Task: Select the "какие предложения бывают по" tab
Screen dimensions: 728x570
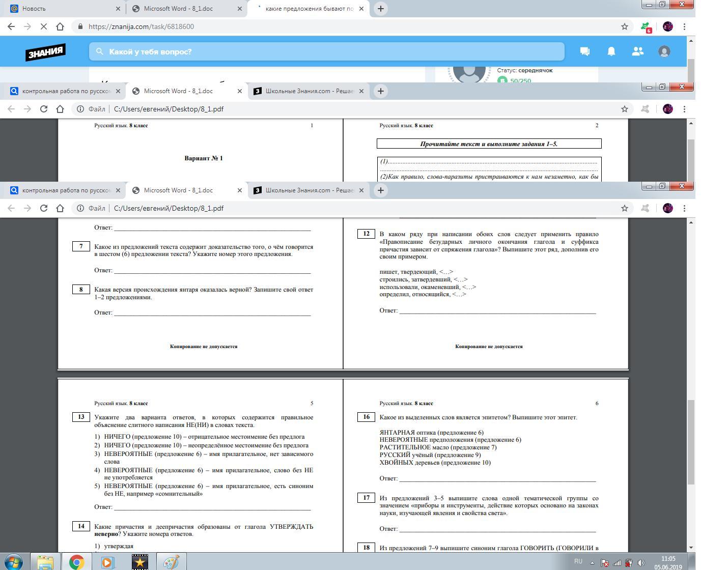Action: point(309,9)
